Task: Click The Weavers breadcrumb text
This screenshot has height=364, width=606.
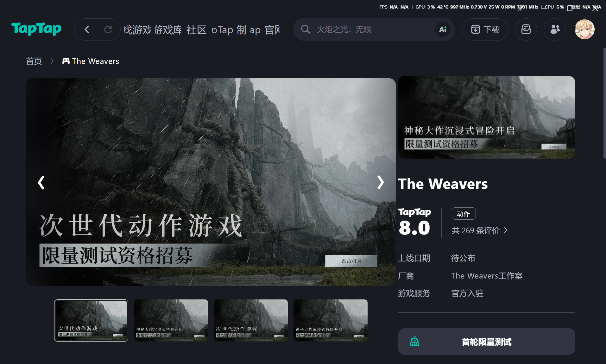Action: (96, 61)
